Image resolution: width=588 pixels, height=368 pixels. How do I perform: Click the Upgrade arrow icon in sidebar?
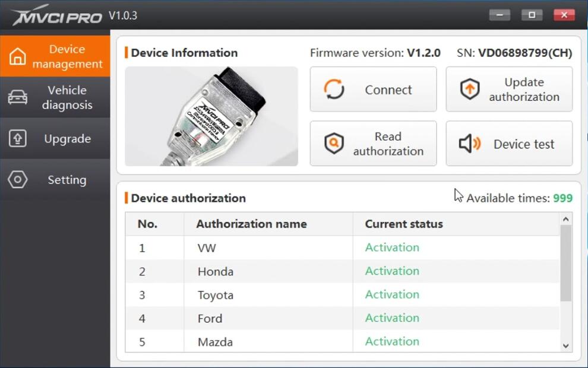click(18, 138)
